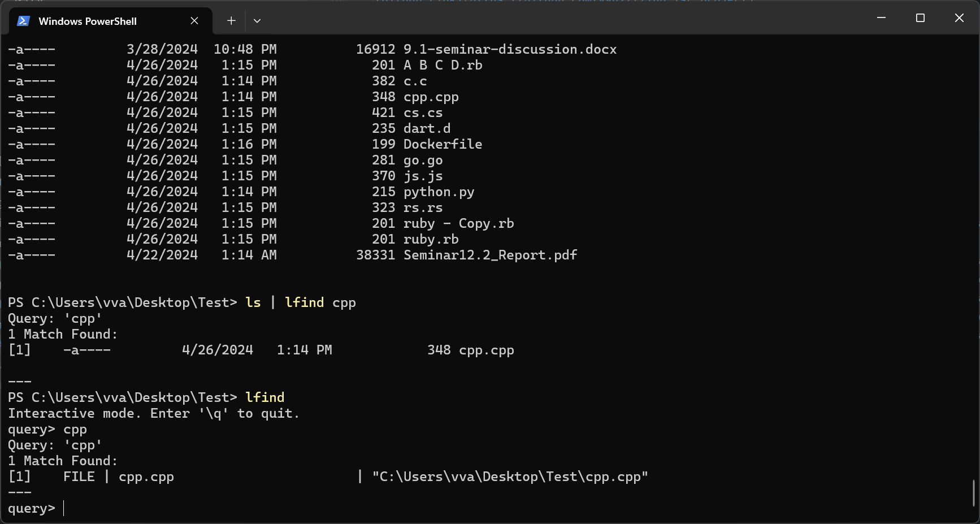The height and width of the screenshot is (524, 980).
Task: Click the 9.1-seminar-discussion.docx file entry
Action: [509, 49]
